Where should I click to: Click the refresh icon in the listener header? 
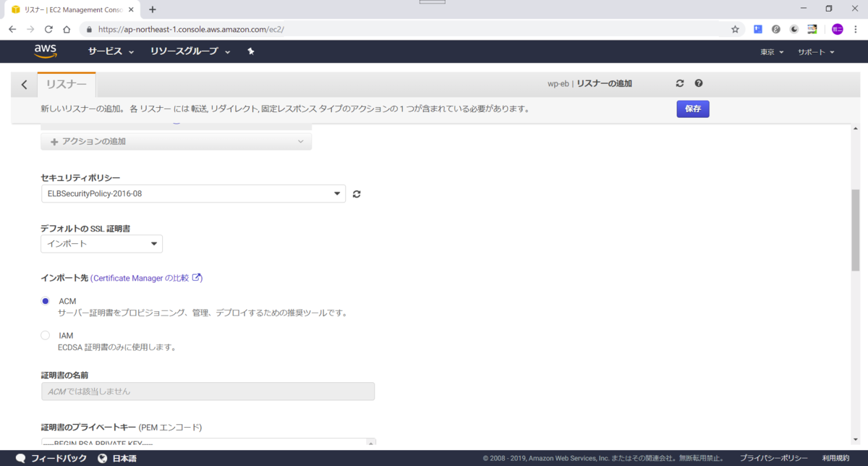click(679, 82)
